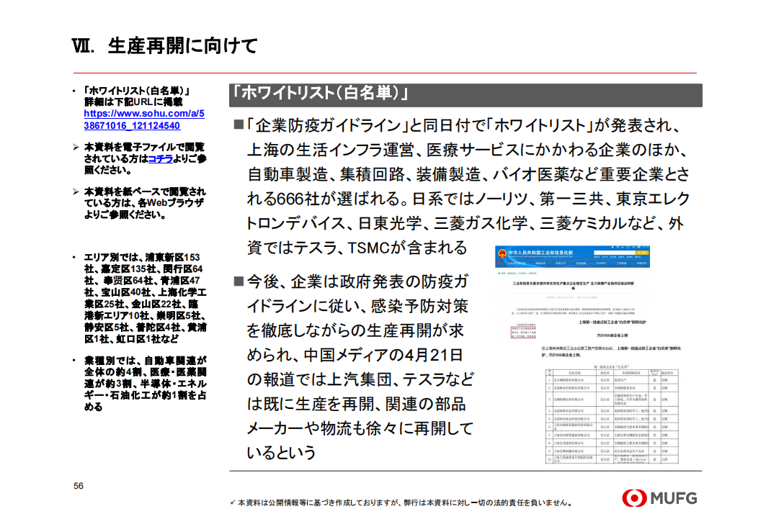Click the text line 資ではテスラ、TSMCが含まれる
This screenshot has height=532, width=771.
pos(357,247)
